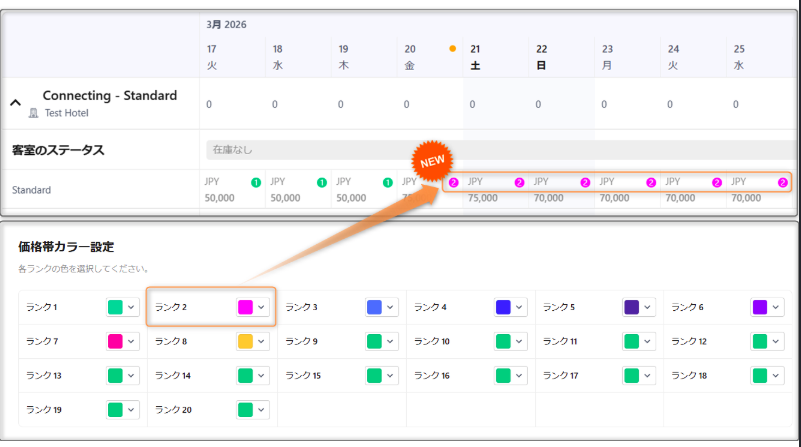Screen dimensions: 801x447
Task: Open ランク 6 color dropdown arrow
Action: 776,307
